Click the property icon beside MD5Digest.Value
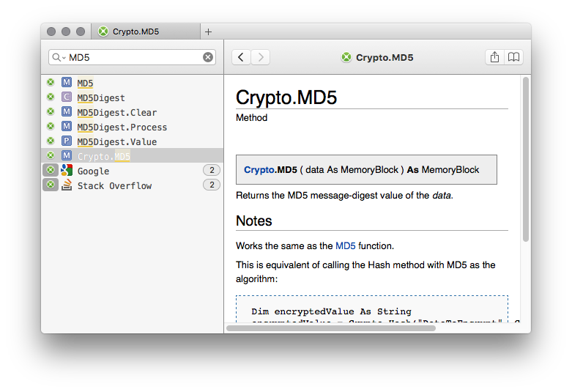This screenshot has width=572, height=392. [x=67, y=141]
